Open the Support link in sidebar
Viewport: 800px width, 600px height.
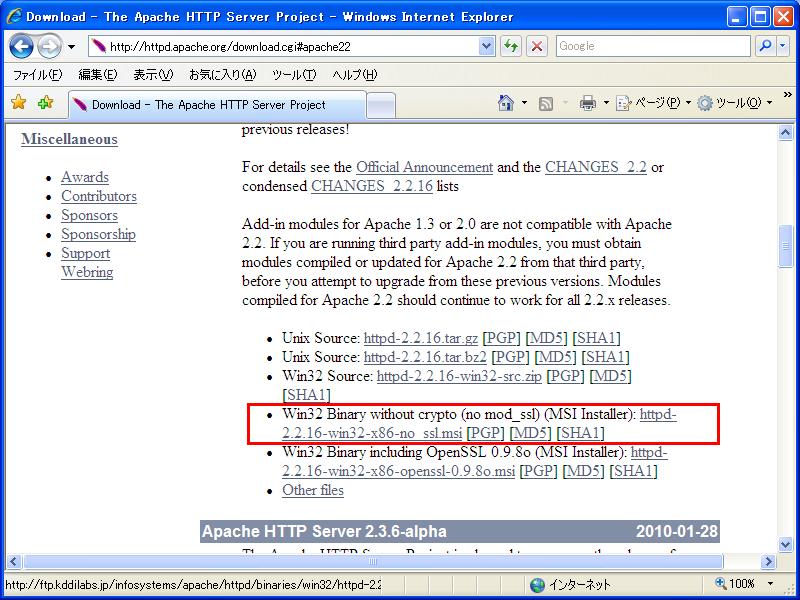86,253
